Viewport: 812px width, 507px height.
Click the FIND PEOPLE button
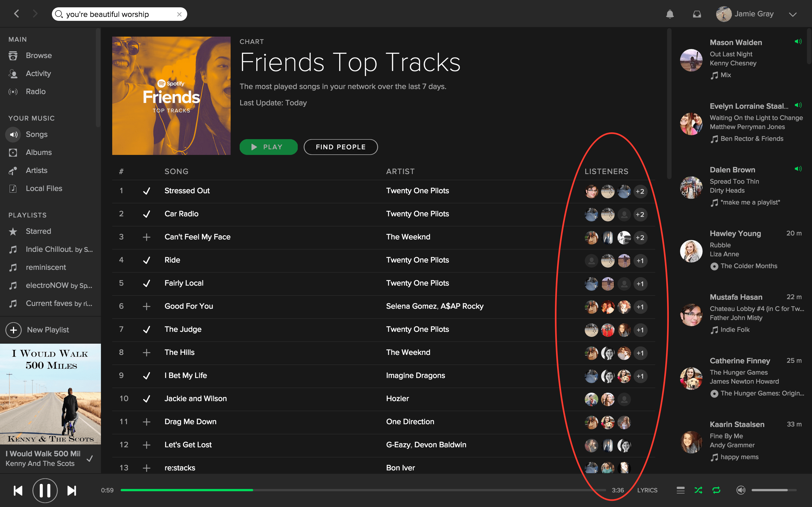pos(341,147)
